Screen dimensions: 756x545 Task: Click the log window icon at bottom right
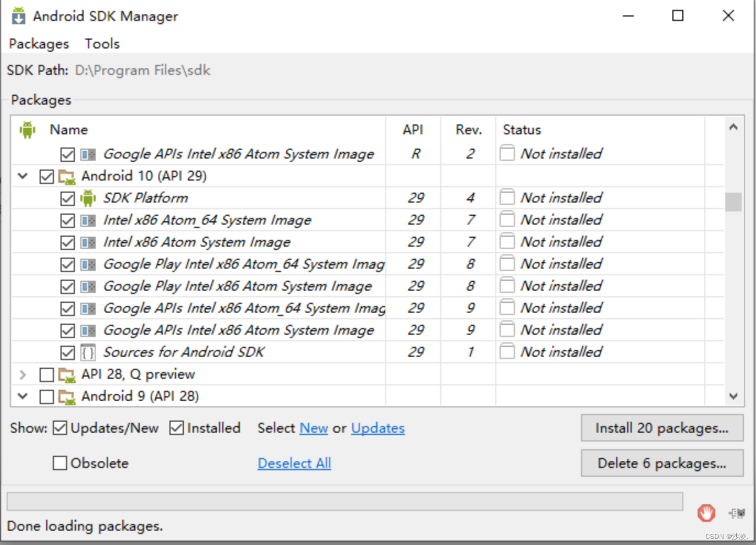(737, 513)
